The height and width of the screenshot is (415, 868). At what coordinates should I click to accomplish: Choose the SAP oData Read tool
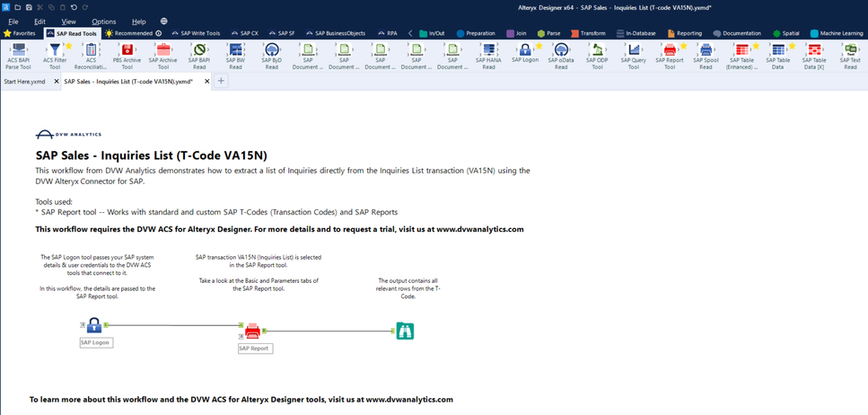point(561,56)
